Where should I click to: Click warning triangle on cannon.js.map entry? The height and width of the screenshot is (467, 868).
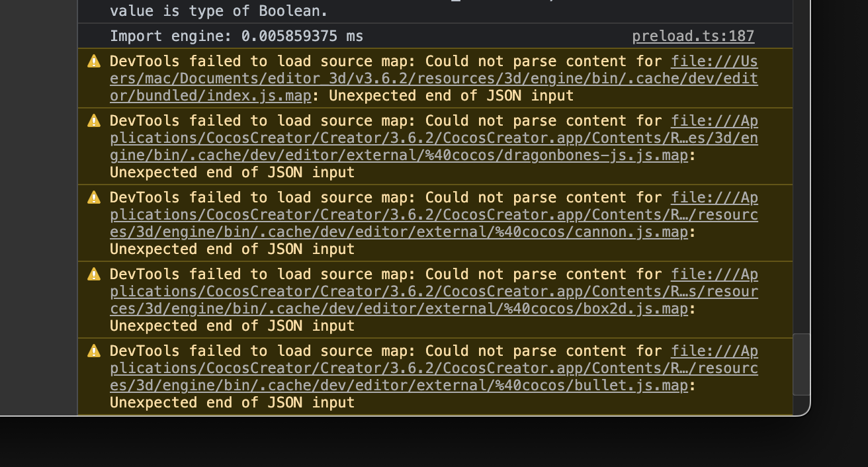(94, 198)
